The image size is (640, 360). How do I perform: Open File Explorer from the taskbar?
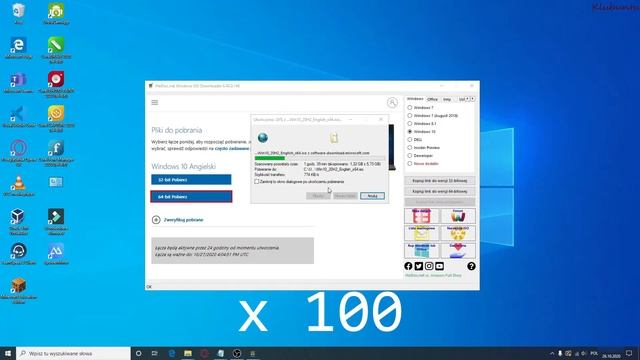(x=188, y=353)
